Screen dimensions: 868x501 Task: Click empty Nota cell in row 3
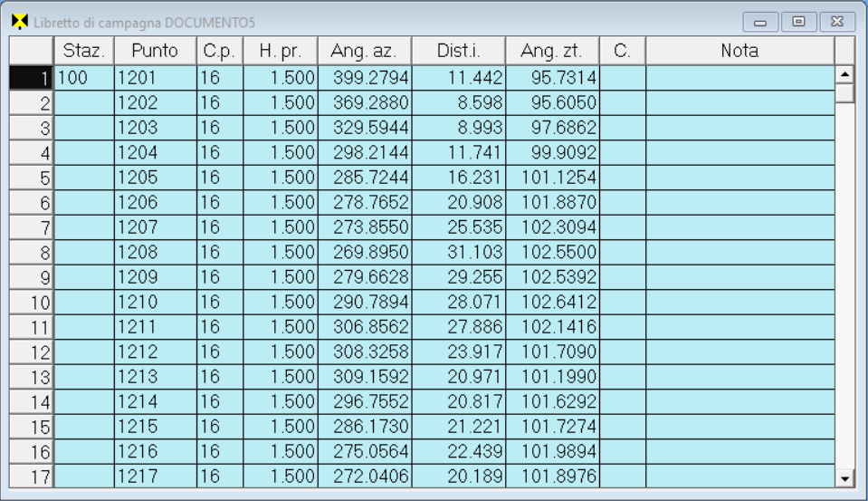[739, 129]
